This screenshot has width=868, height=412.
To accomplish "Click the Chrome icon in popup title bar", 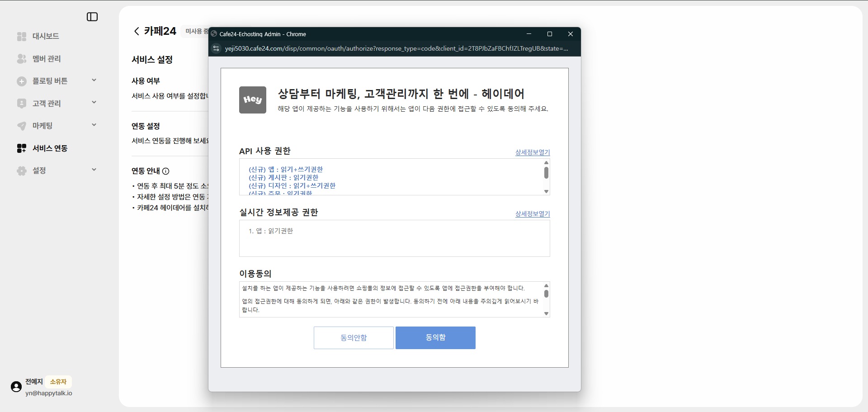I will tap(214, 34).
